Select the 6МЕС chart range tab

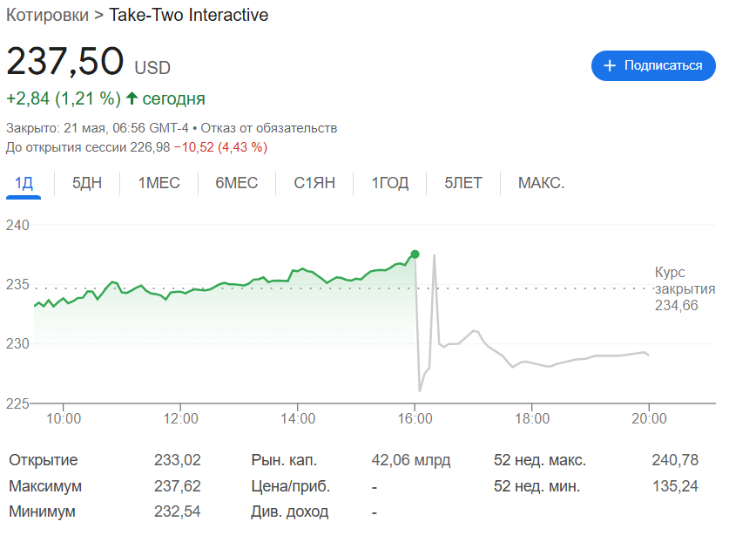236,183
